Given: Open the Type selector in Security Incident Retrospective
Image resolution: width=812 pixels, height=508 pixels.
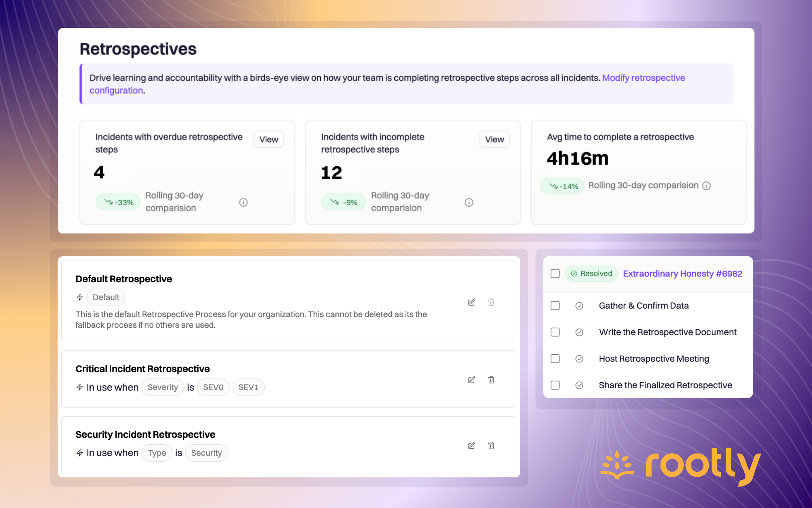Looking at the screenshot, I should click(x=157, y=453).
